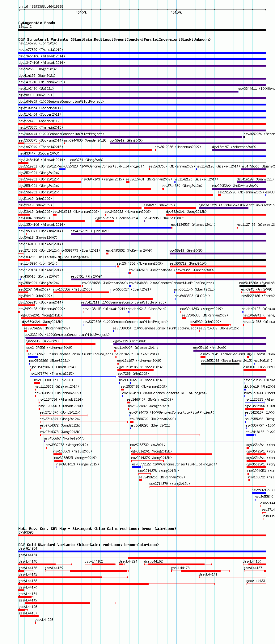Open nsv433447 (Cooper2008) variant
This screenshot has height=644, width=275.
coord(39,153)
